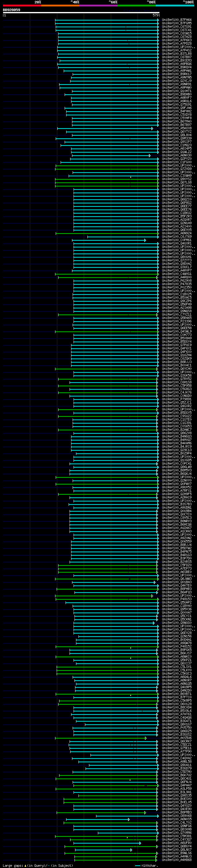Viewport: 197px width, 868px height.
Task: Click the UniRef100_Q6CRK7 entry
Action: pos(177,741)
